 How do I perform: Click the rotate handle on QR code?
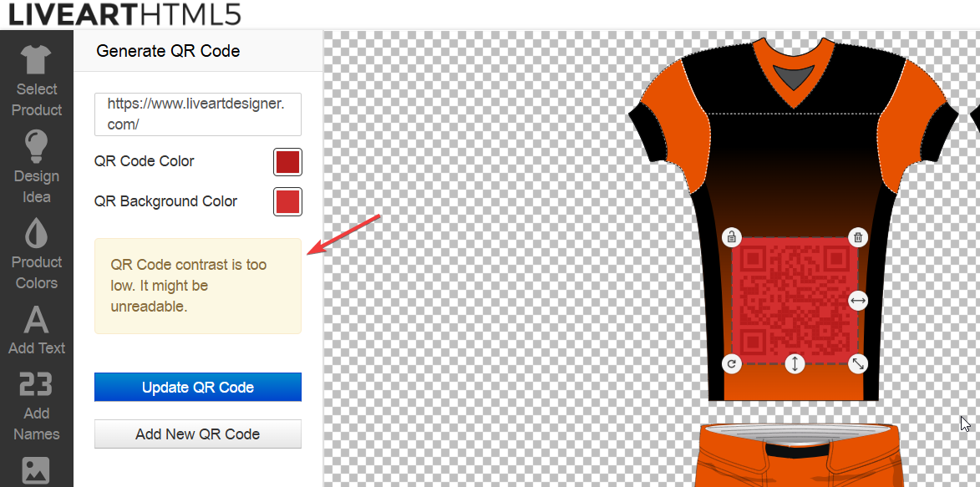pos(732,363)
